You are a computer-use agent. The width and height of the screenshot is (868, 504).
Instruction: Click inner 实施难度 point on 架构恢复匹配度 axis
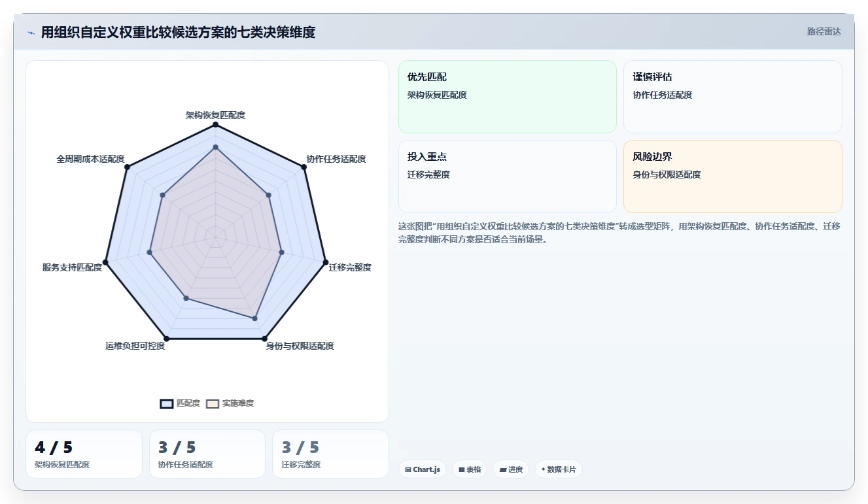coord(215,147)
